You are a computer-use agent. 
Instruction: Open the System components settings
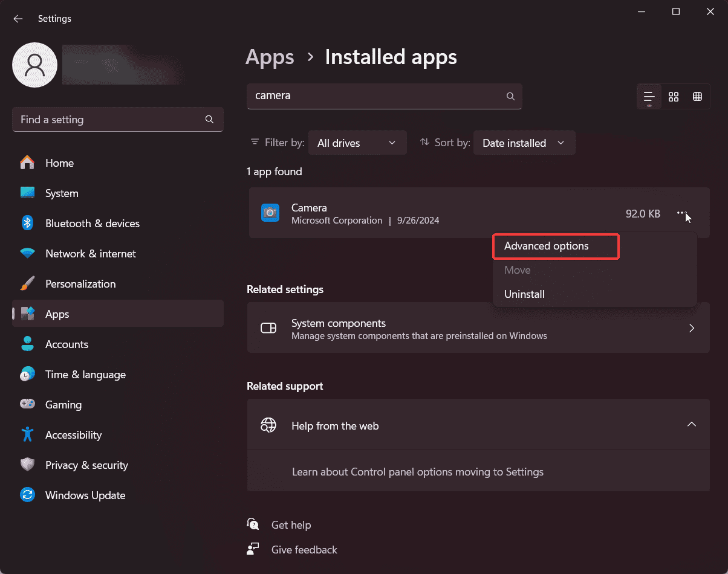[x=478, y=329]
